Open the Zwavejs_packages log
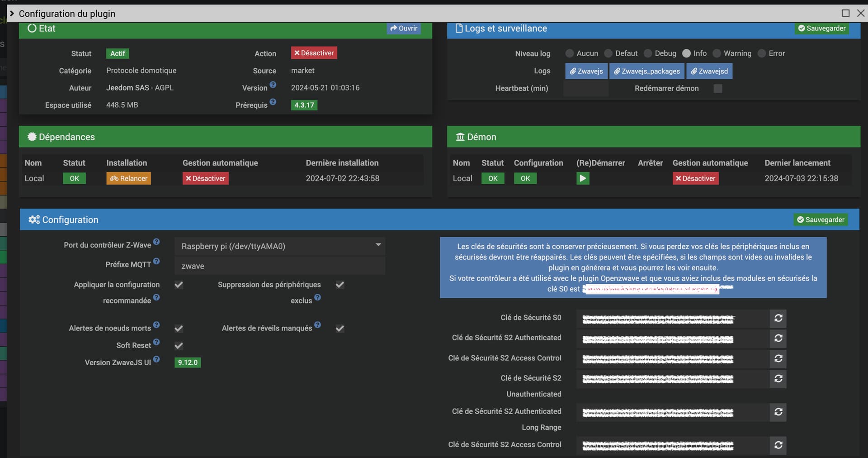This screenshot has width=868, height=458. (646, 71)
